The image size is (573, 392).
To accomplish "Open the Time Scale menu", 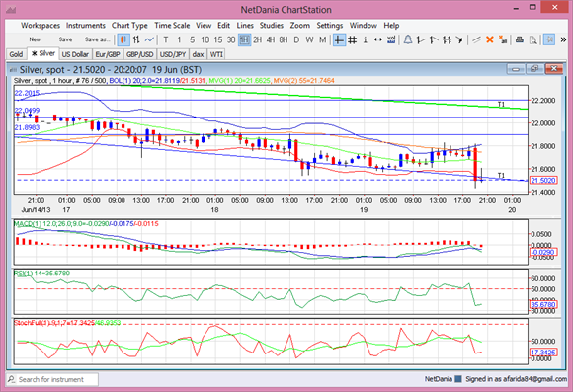I will (172, 26).
